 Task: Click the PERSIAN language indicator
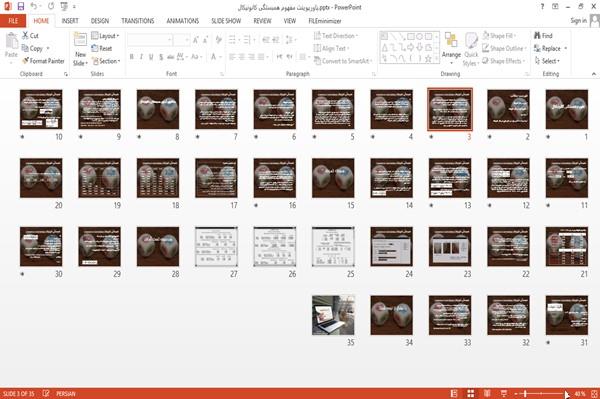coord(66,393)
